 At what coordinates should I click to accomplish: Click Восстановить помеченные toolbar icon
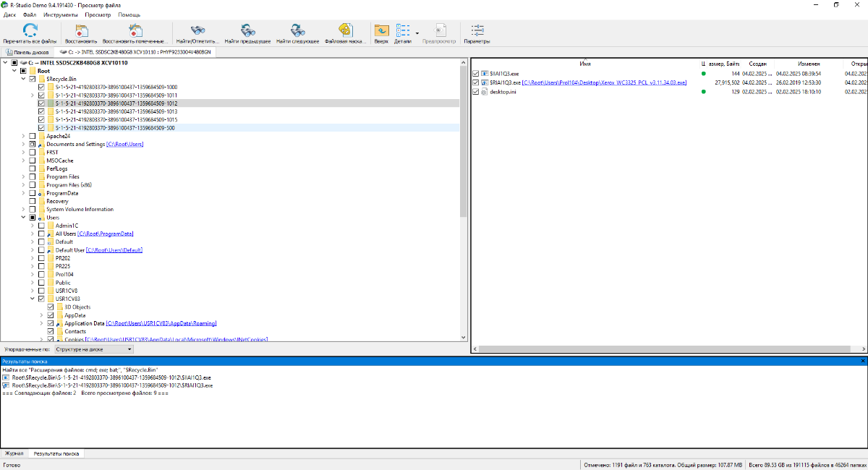135,30
